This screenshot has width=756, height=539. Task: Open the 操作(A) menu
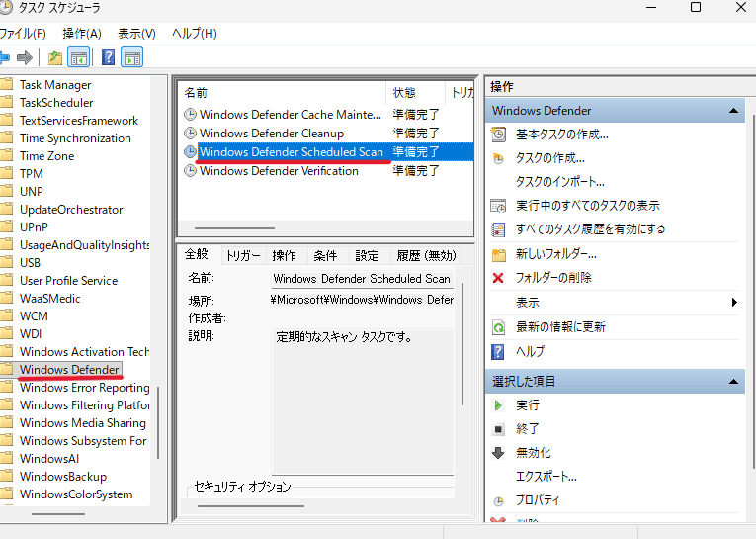coord(82,34)
